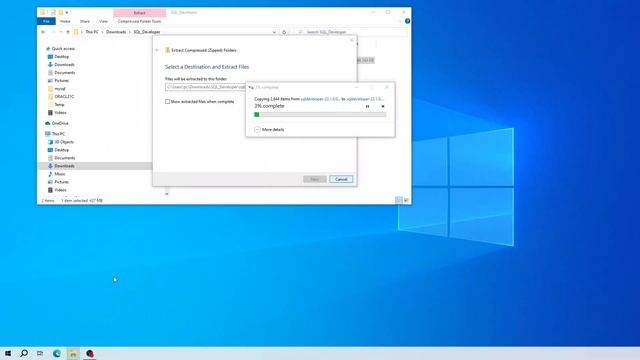This screenshot has width=640, height=360.
Task: Click the Cancel button in Extract wizard
Action: 341,179
